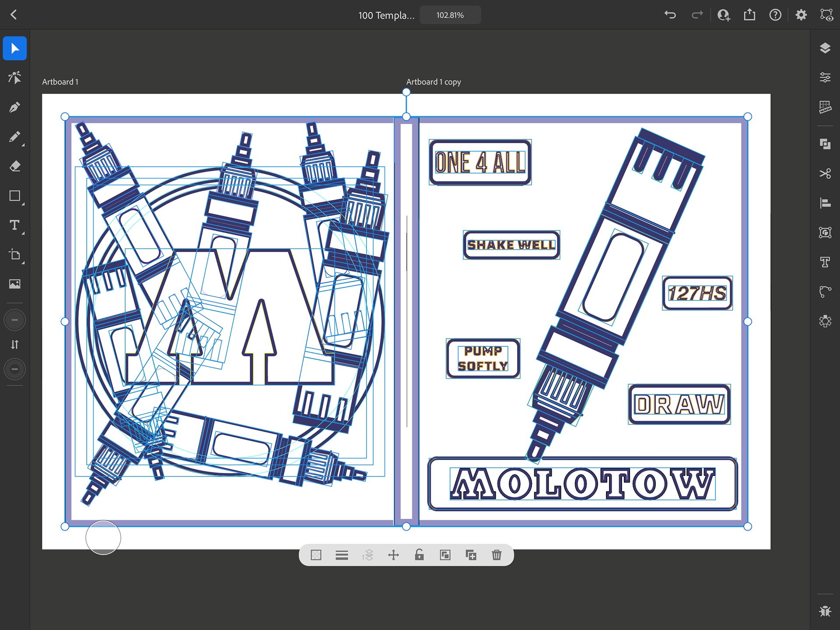The width and height of the screenshot is (840, 630).
Task: Delete the selected objects
Action: tap(497, 555)
